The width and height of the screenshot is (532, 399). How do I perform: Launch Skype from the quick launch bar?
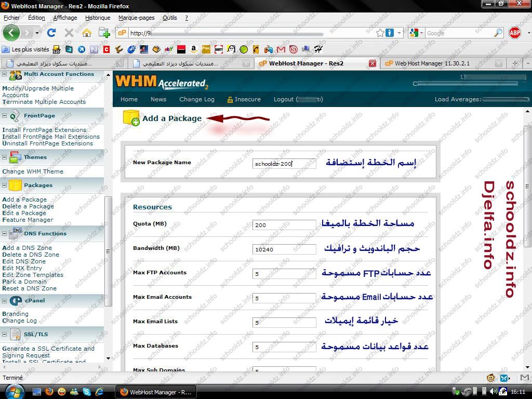pyautogui.click(x=87, y=392)
